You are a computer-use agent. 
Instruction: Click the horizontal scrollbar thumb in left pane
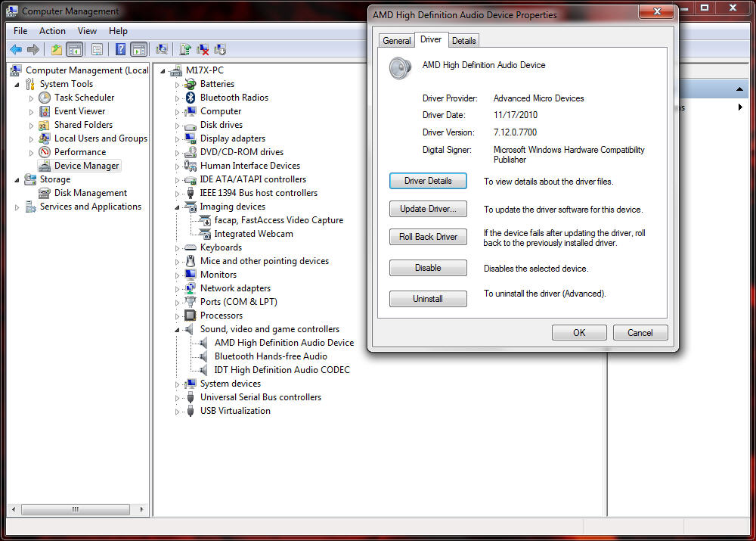pos(76,509)
